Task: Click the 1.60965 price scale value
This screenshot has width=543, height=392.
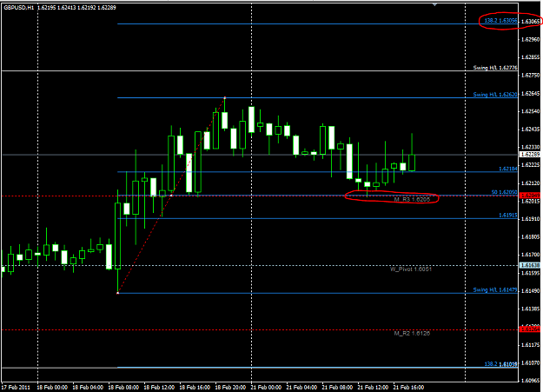Action: coord(530,381)
